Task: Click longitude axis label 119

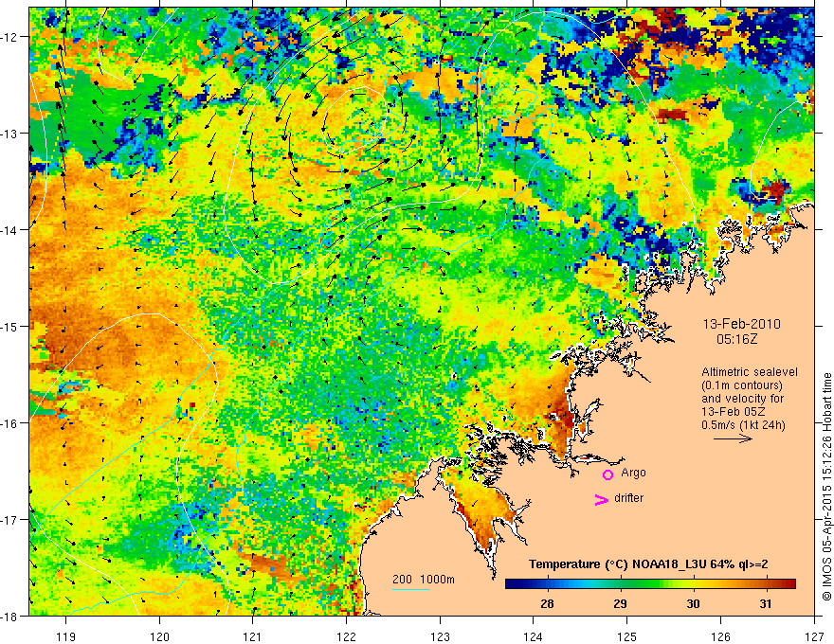Action: coord(66,636)
